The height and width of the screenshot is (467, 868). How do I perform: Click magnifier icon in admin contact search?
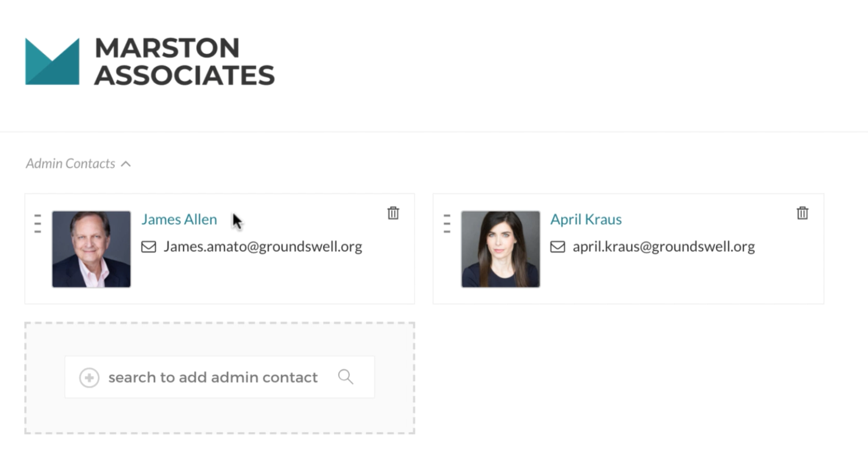[x=345, y=377]
